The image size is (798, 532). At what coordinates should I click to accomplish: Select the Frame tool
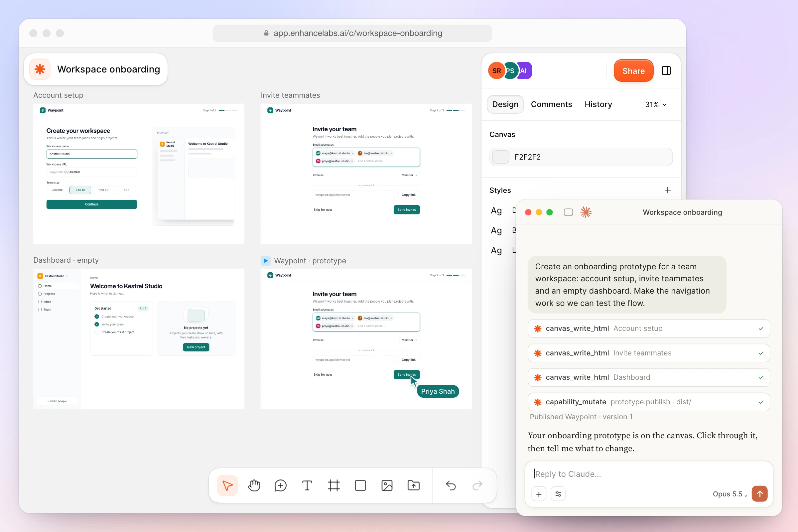334,485
